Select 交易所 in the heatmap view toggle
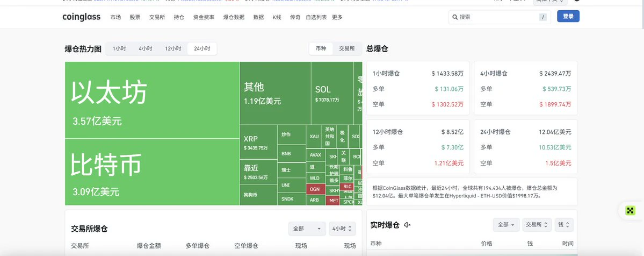Viewport: 644px width, 256px height. point(347,48)
